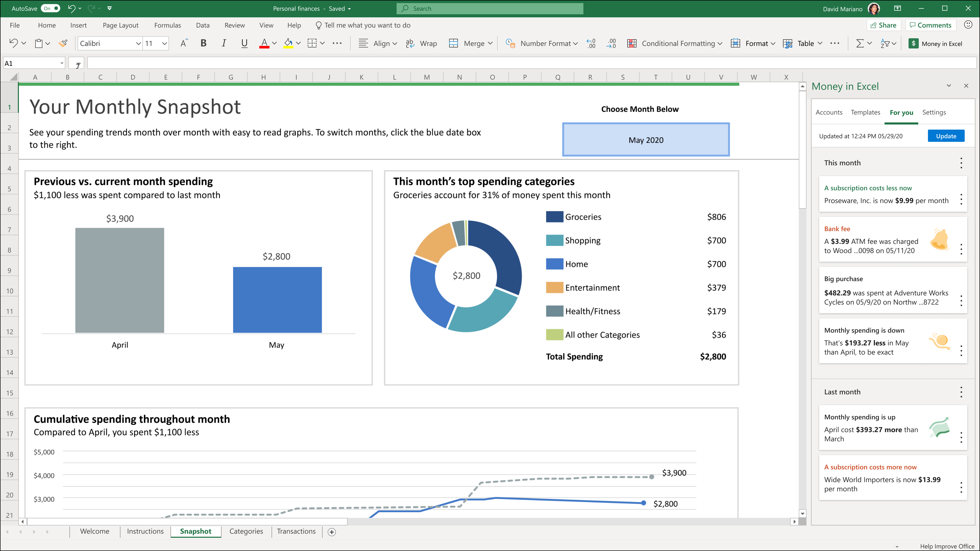Screen dimensions: 980x551
Task: Click the Sort and Filter icon
Action: click(x=886, y=43)
